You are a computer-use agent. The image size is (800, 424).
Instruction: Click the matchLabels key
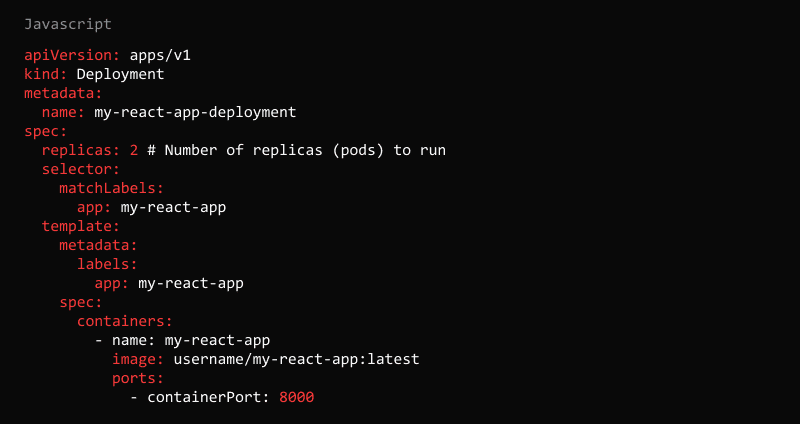[111, 188]
